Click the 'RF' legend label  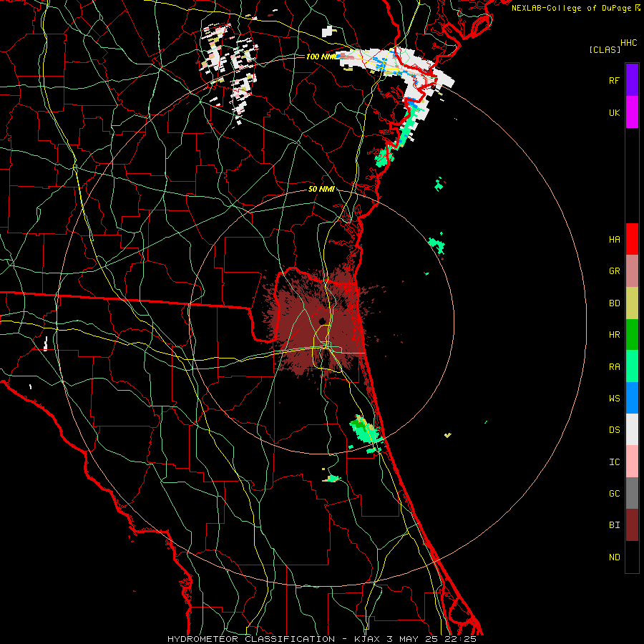[614, 80]
